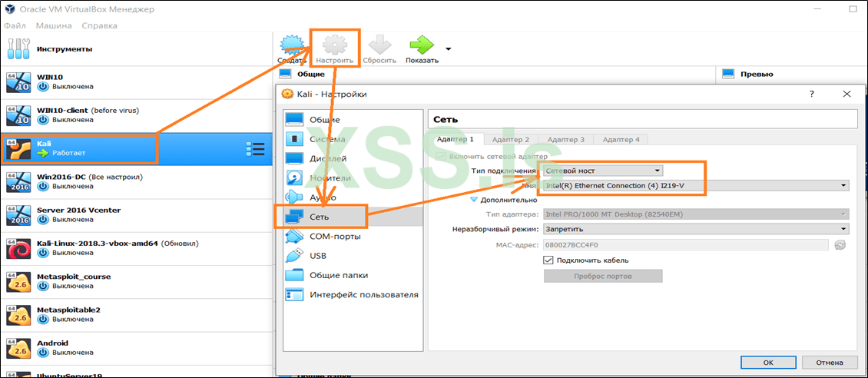Toggle Включить сетевой адаптер checkbox
Screen dimensions: 868x378
click(441, 157)
